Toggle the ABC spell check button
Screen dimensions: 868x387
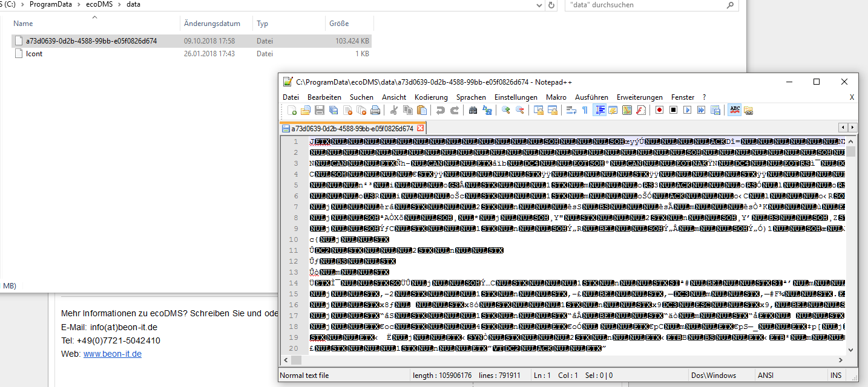click(735, 110)
